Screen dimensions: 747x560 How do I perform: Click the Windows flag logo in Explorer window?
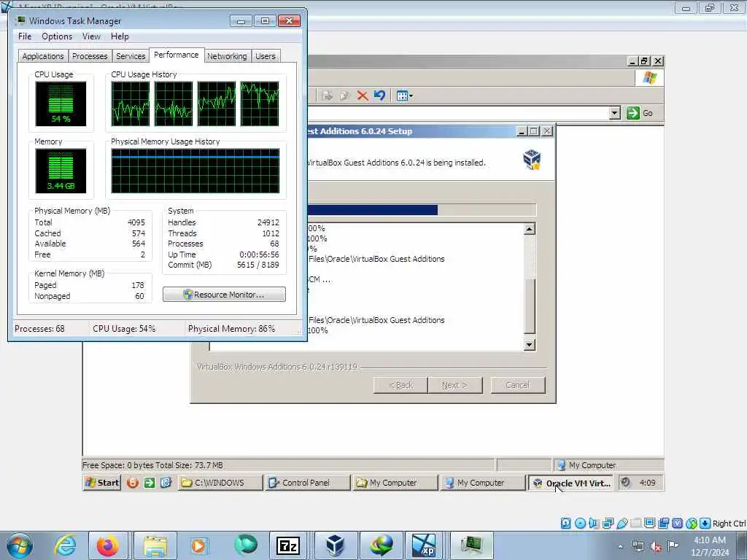pos(649,77)
